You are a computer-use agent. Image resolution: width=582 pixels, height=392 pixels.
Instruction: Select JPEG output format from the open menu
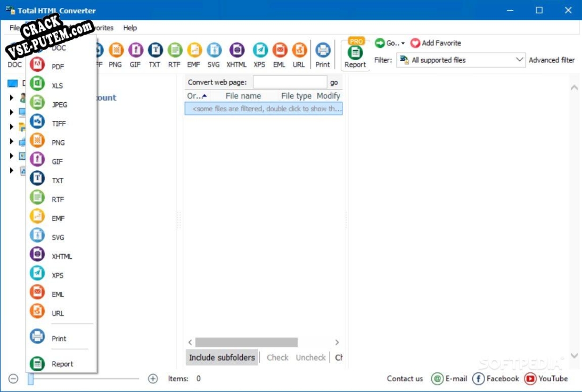58,104
